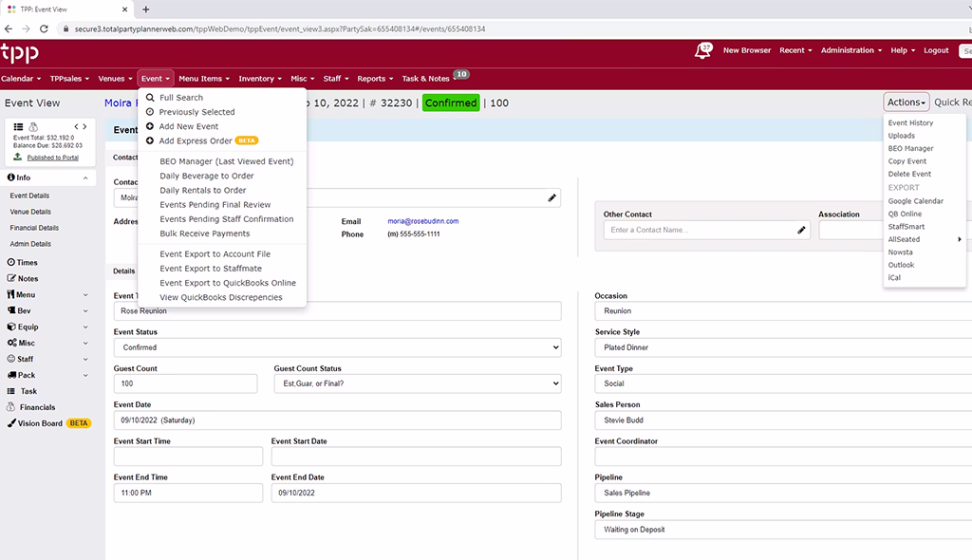Click the money bag icon in event summary
Screen dimensions: 972x560
click(x=33, y=126)
